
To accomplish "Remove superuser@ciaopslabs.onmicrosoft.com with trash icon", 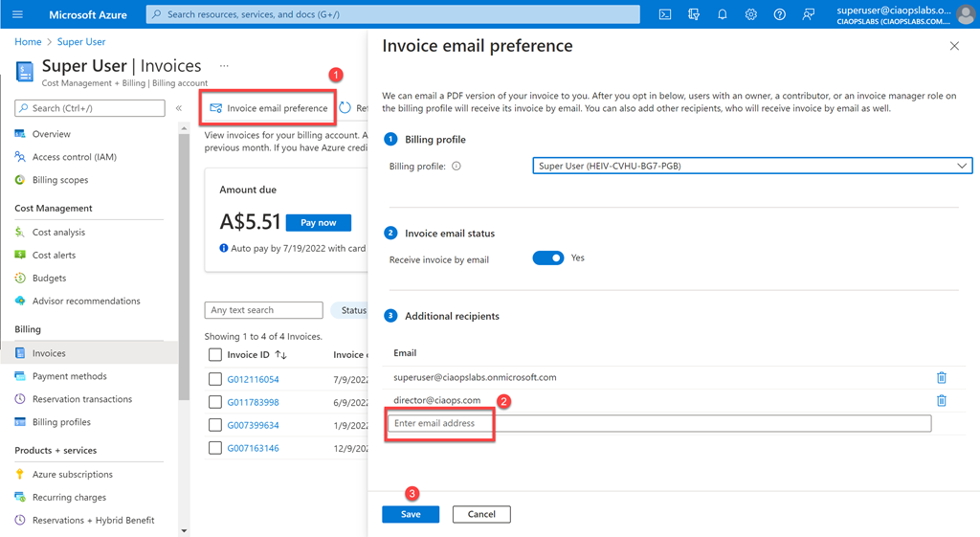I will coord(942,377).
